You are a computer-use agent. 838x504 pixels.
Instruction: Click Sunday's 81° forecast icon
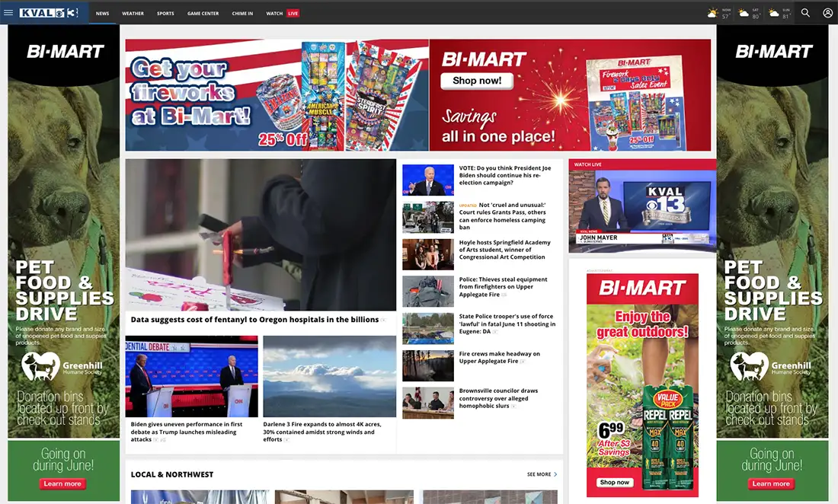pos(774,13)
